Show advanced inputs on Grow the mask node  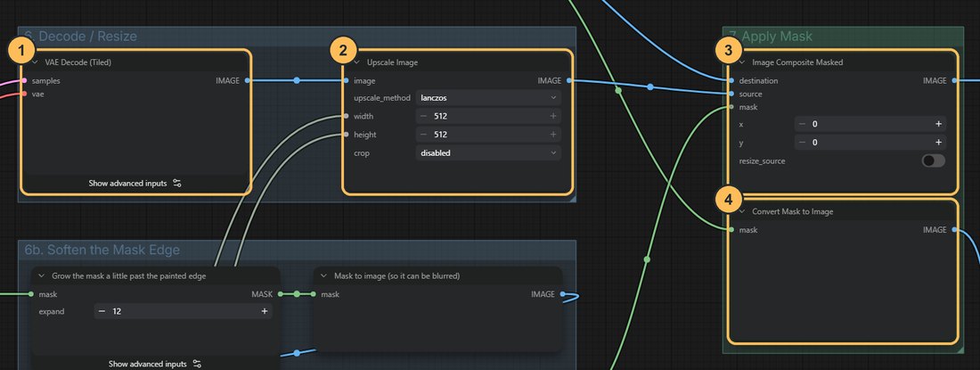pos(155,365)
